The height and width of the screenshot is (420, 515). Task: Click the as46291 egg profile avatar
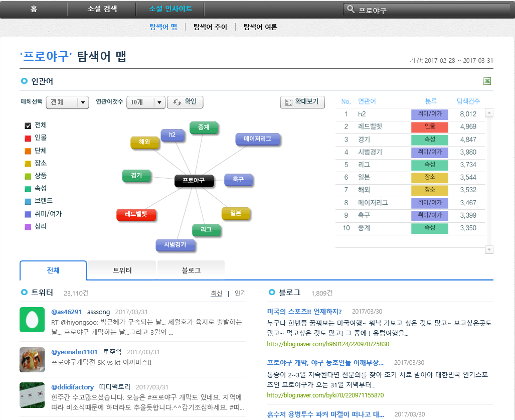32,320
